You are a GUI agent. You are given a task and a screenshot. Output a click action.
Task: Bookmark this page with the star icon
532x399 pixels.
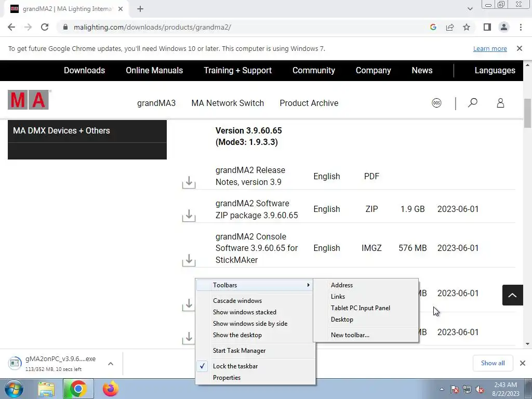(467, 27)
